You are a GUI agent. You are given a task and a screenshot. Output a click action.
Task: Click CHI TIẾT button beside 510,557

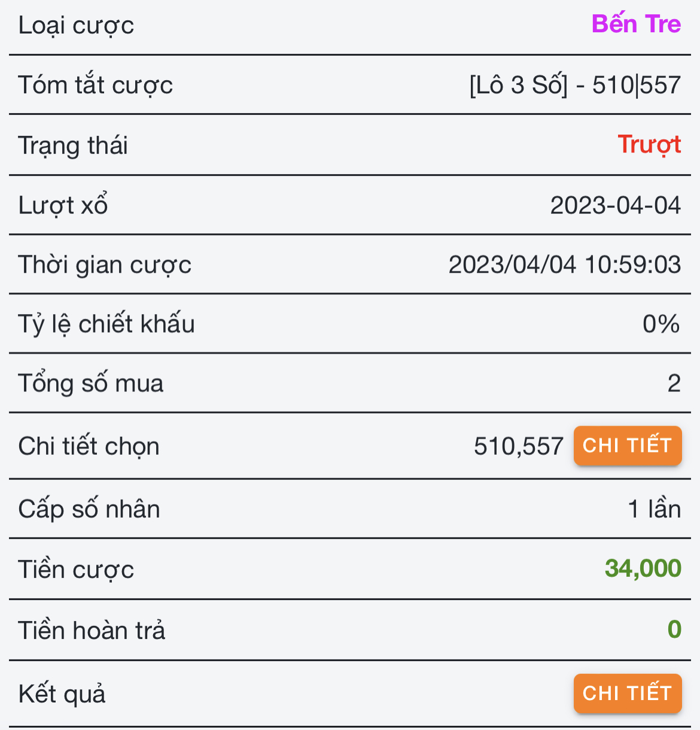[x=627, y=446]
